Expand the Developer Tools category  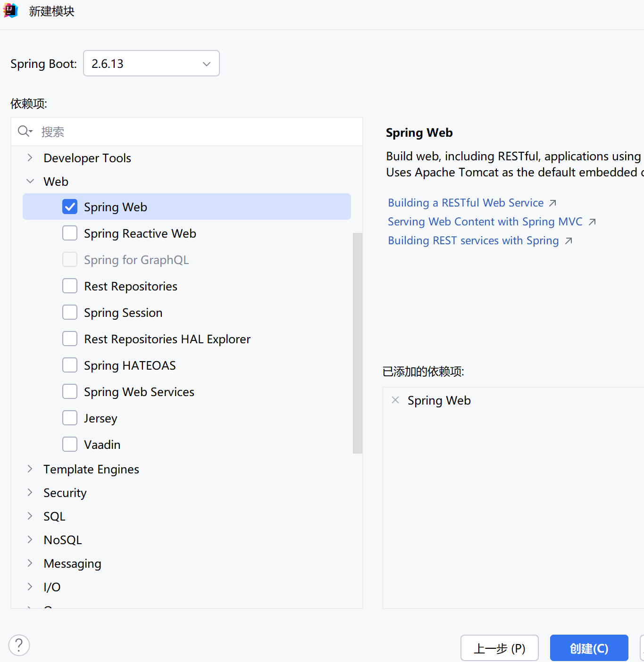pyautogui.click(x=30, y=157)
